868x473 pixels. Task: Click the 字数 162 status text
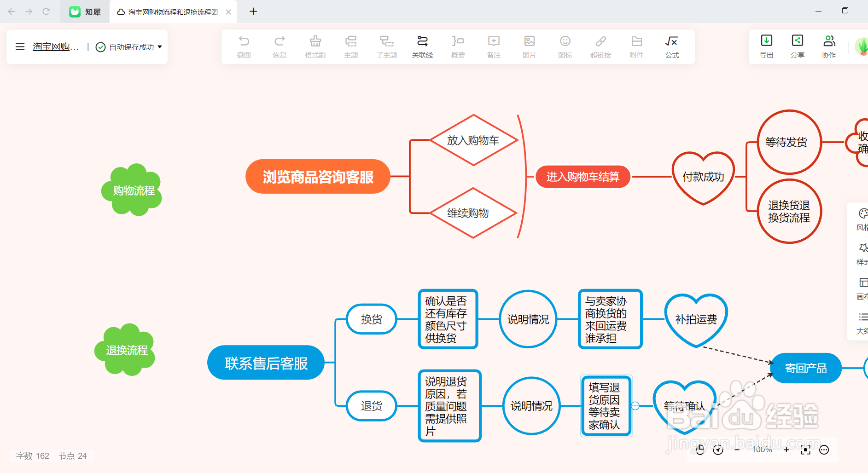(x=32, y=456)
